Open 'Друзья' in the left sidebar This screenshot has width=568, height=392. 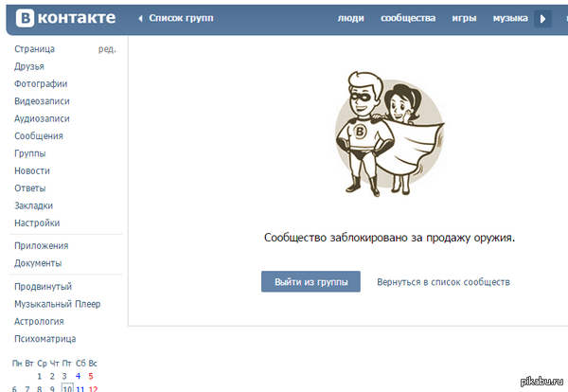click(x=31, y=66)
